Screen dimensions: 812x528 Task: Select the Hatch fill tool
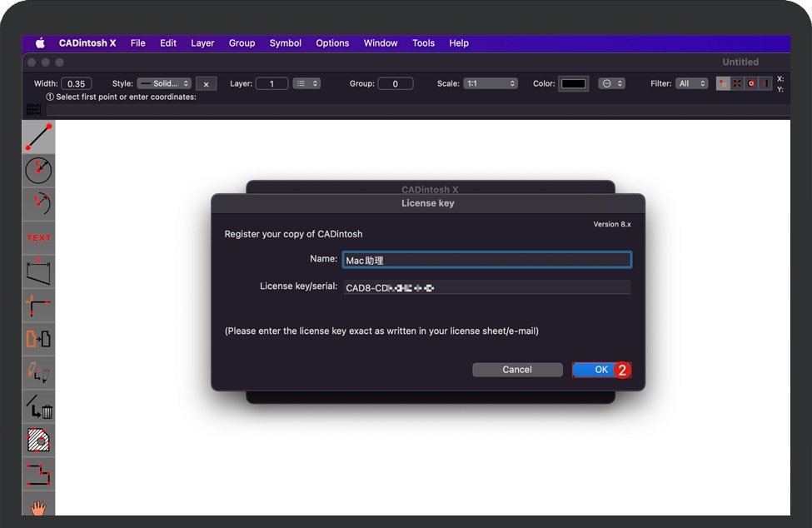point(38,440)
